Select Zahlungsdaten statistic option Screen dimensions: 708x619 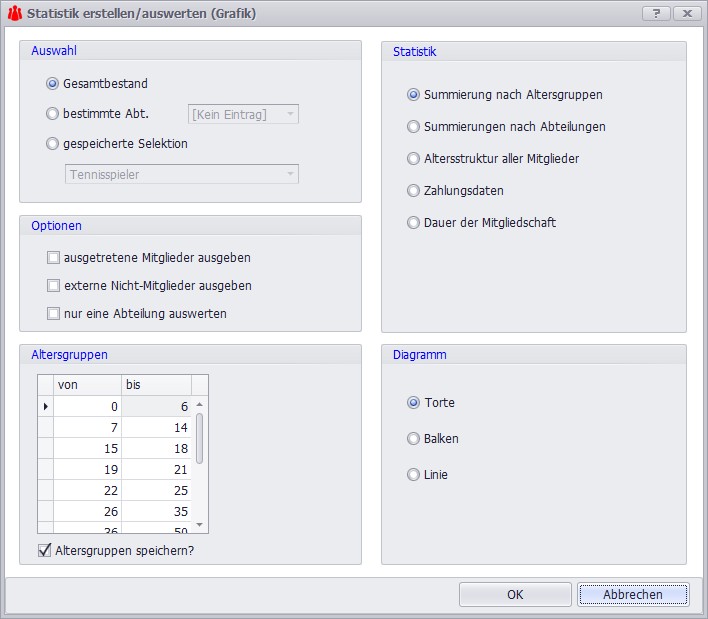tap(414, 191)
